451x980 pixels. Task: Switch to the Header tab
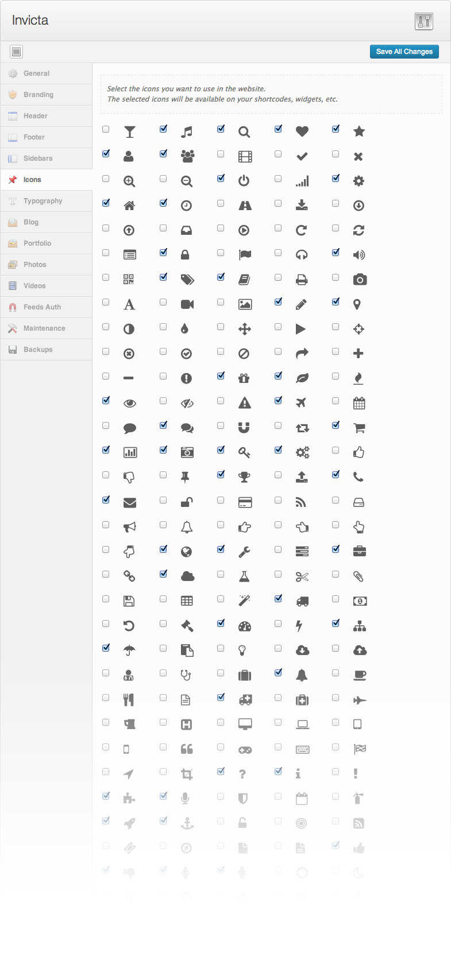pyautogui.click(x=46, y=116)
